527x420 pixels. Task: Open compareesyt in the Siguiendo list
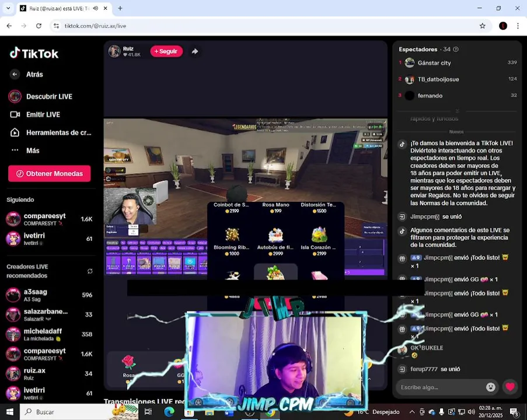point(50,219)
